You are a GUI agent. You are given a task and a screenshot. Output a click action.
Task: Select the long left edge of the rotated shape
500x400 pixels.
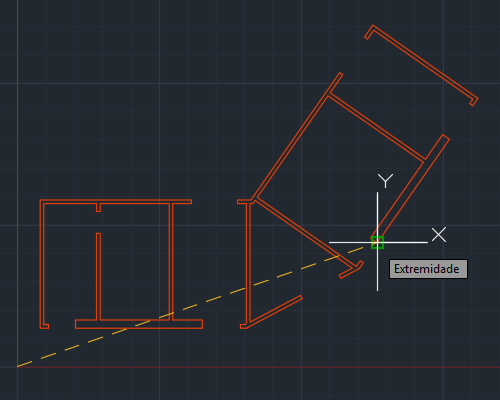(x=297, y=136)
